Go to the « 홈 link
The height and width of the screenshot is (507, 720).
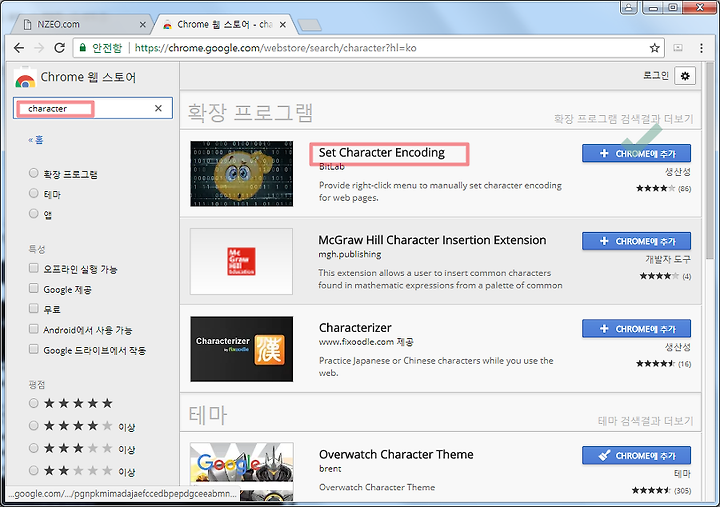pyautogui.click(x=35, y=140)
